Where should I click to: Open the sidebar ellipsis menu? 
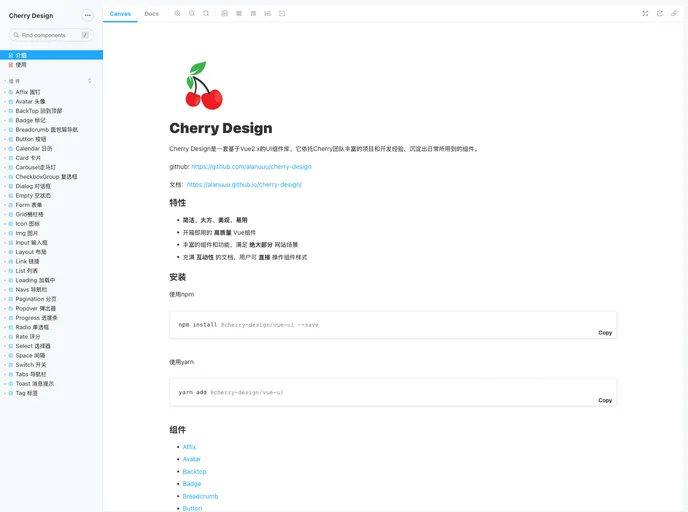coord(87,16)
